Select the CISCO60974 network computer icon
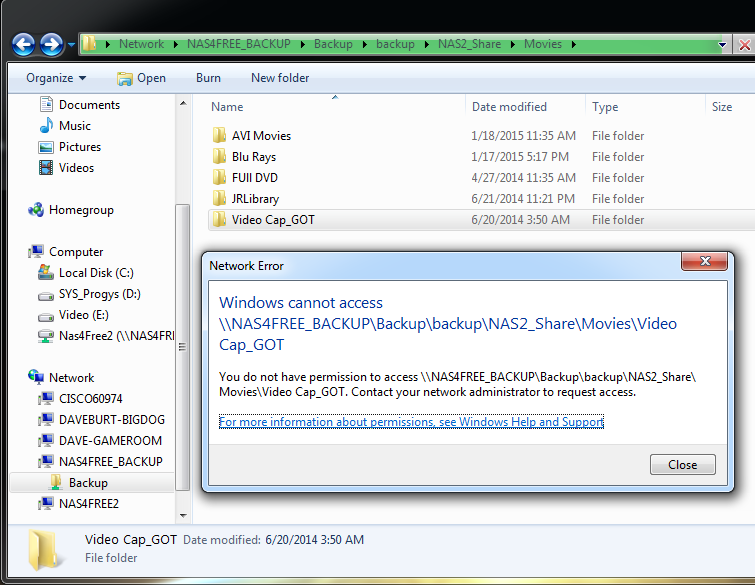Viewport: 755px width, 585px height. click(x=46, y=399)
